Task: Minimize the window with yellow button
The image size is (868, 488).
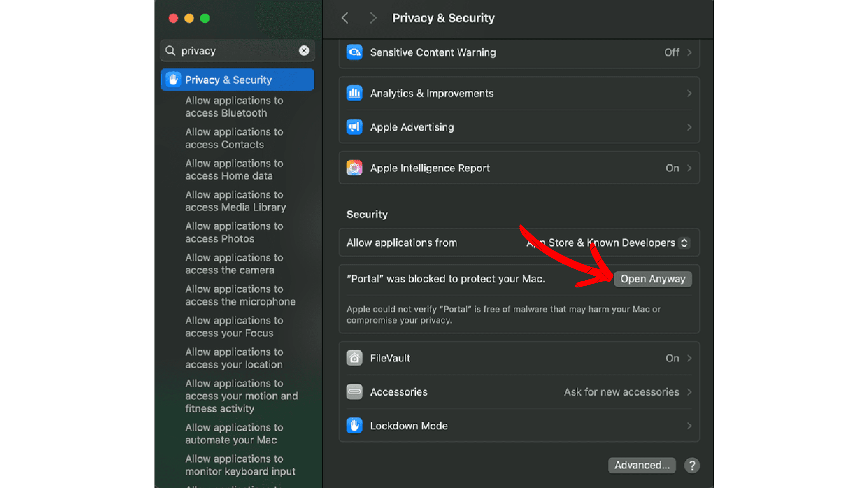Action: click(189, 18)
